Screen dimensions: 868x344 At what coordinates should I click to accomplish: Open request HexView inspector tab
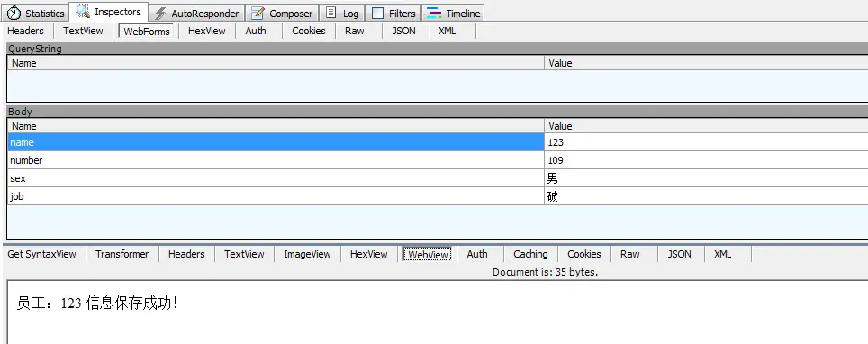click(207, 31)
